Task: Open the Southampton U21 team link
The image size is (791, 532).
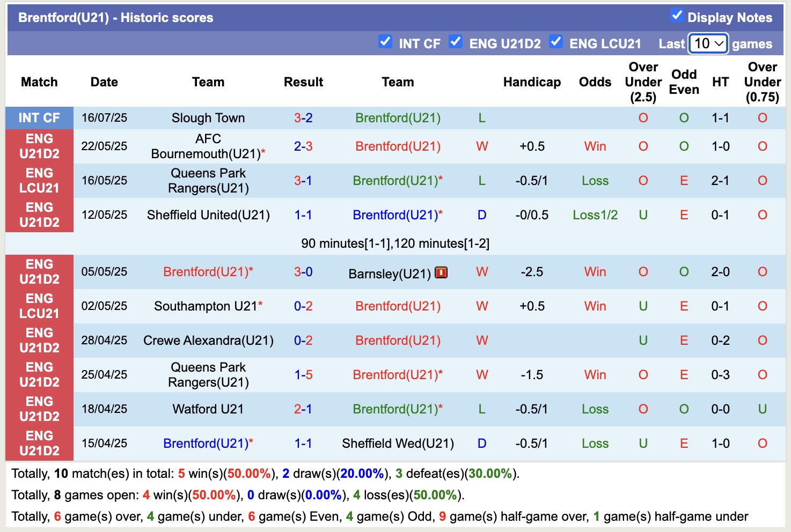Action: click(x=207, y=306)
